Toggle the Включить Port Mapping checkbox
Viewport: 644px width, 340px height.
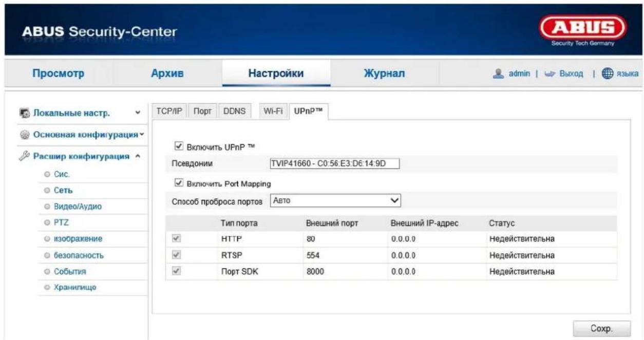tap(179, 182)
